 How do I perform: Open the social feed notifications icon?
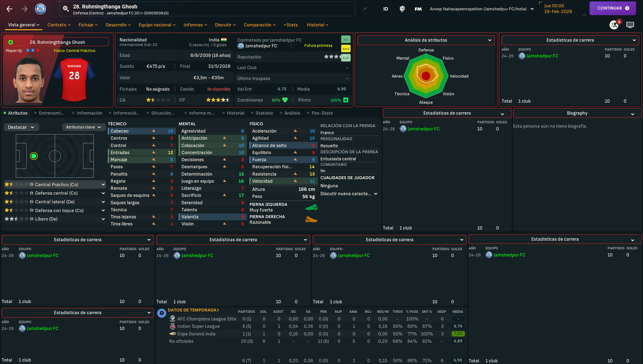[614, 25]
